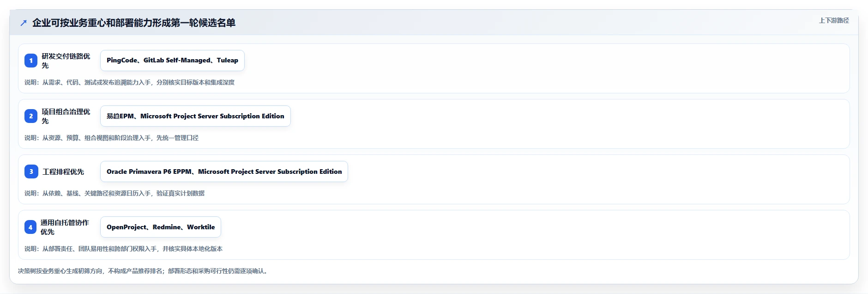Select step badge number 1
Screen dimensions: 868x294
pos(31,61)
